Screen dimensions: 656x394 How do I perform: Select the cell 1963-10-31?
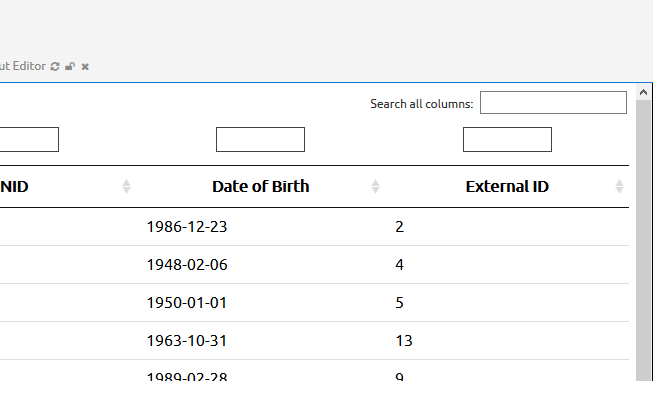(187, 341)
